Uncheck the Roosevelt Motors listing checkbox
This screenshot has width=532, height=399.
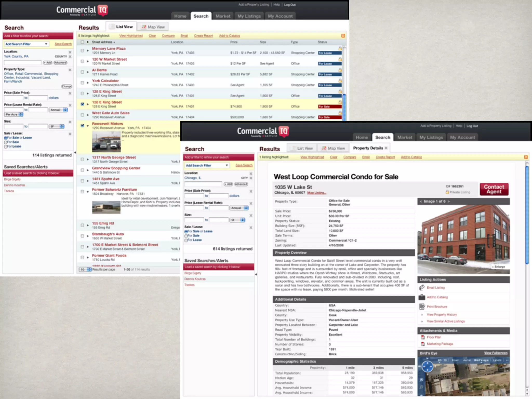tap(82, 125)
